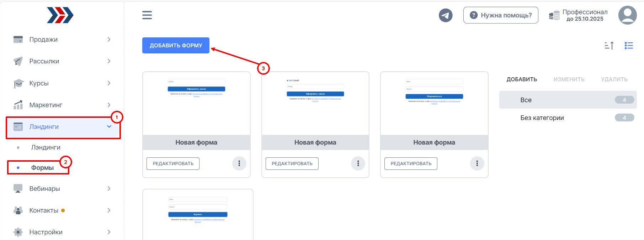
Task: Click the Маркетинг menu label
Action: coord(46,105)
